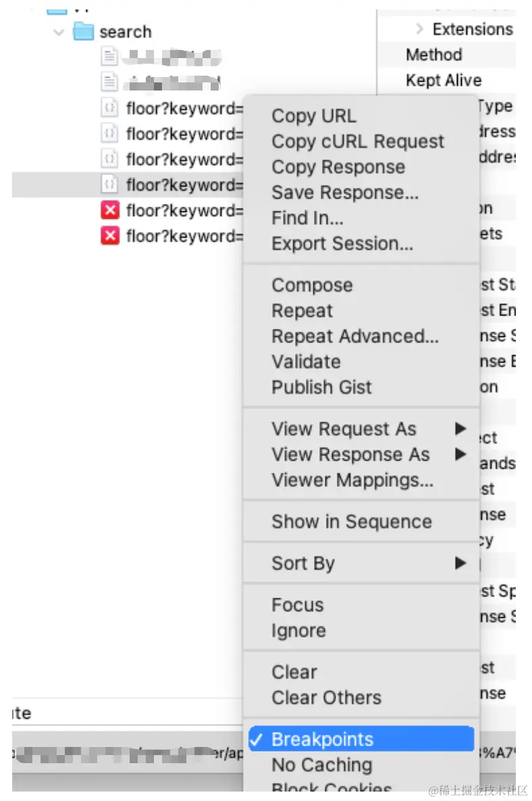532x801 pixels.
Task: Click the first blurred document icon under search
Action: tap(109, 56)
